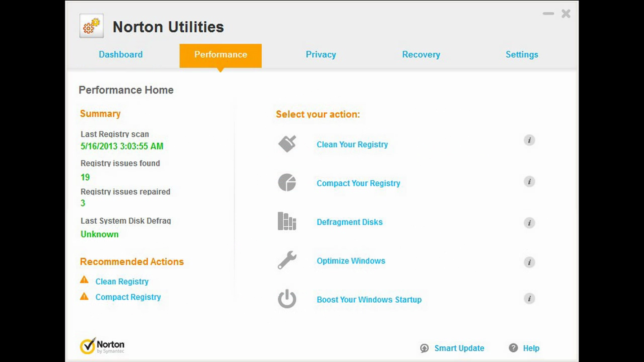Open info for Optimize Windows
This screenshot has height=362, width=644.
coord(530,263)
